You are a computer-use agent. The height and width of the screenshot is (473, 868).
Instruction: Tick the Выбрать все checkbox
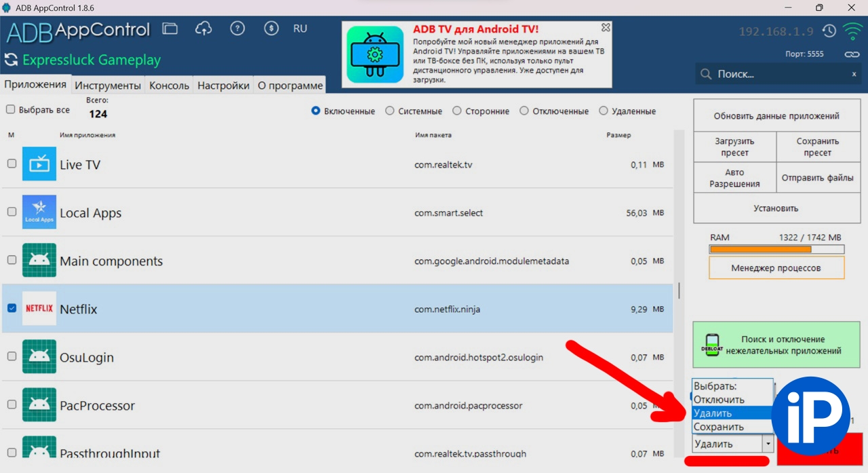[10, 109]
